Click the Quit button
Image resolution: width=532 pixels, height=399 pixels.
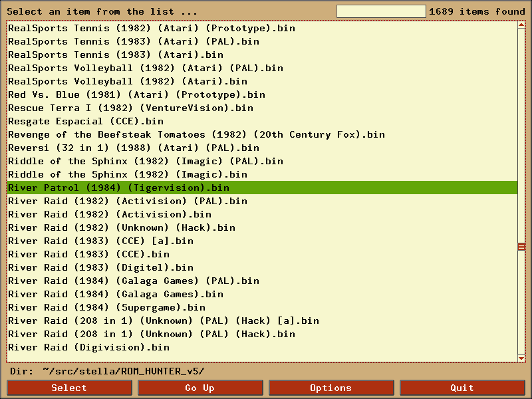coord(462,388)
